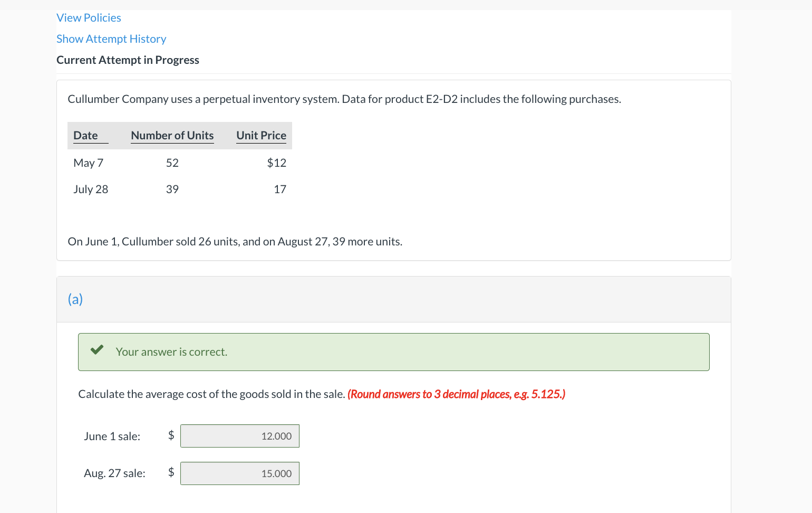Click the Aug. 27 sale label

[x=114, y=473]
